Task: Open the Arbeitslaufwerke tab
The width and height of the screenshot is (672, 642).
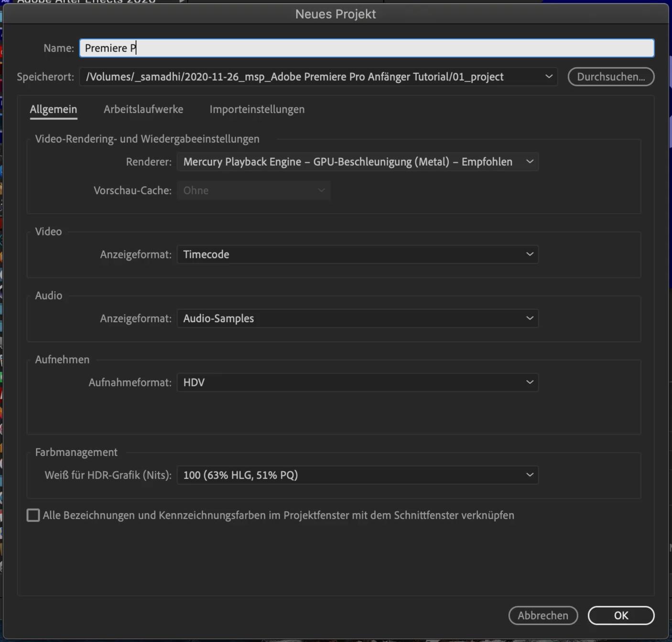Action: click(143, 109)
